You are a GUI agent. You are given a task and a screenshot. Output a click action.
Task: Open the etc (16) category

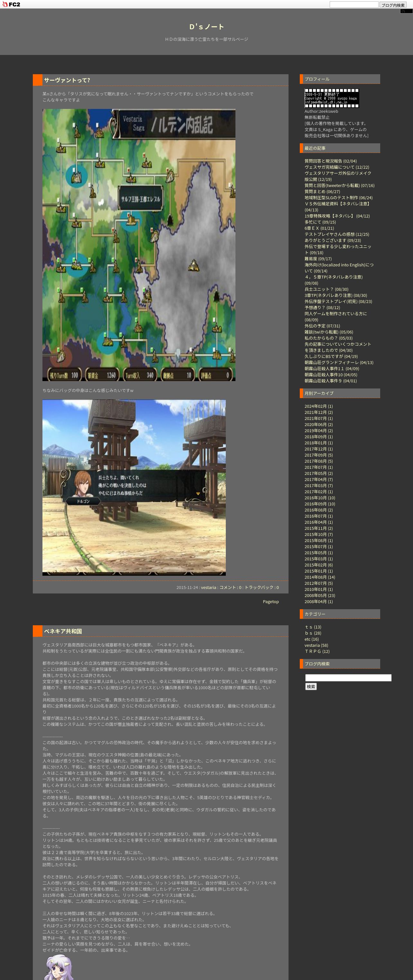(311, 639)
